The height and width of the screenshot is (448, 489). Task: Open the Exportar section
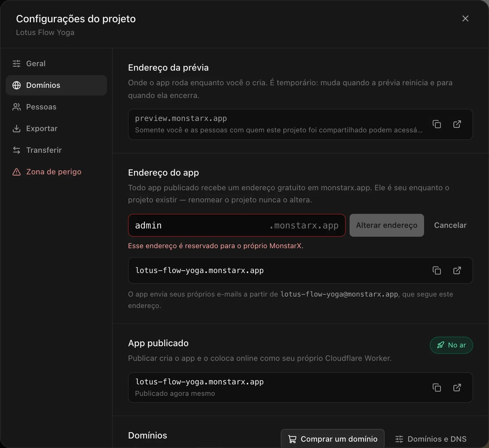point(56,129)
